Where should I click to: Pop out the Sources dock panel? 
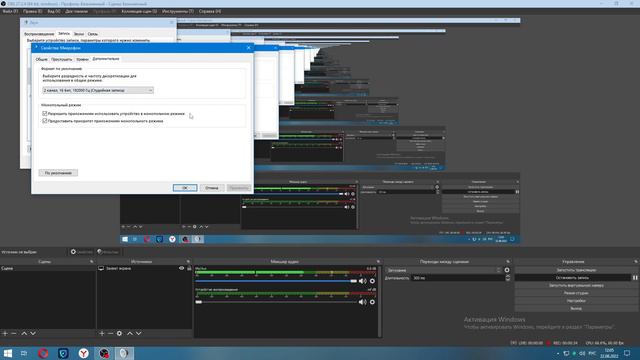click(x=188, y=262)
